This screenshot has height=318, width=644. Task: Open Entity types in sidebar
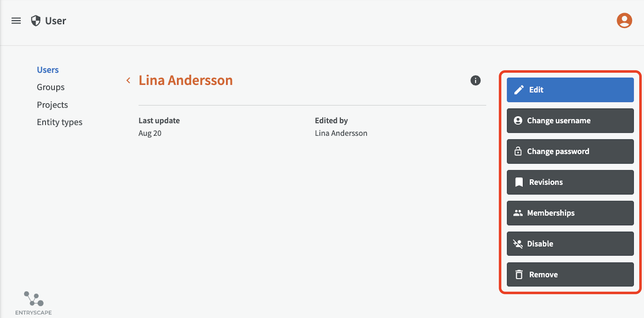(60, 122)
